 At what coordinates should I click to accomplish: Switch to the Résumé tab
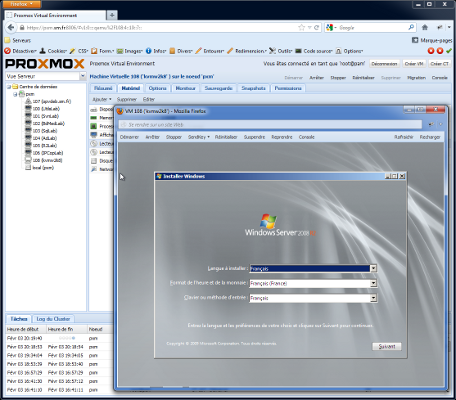click(103, 88)
